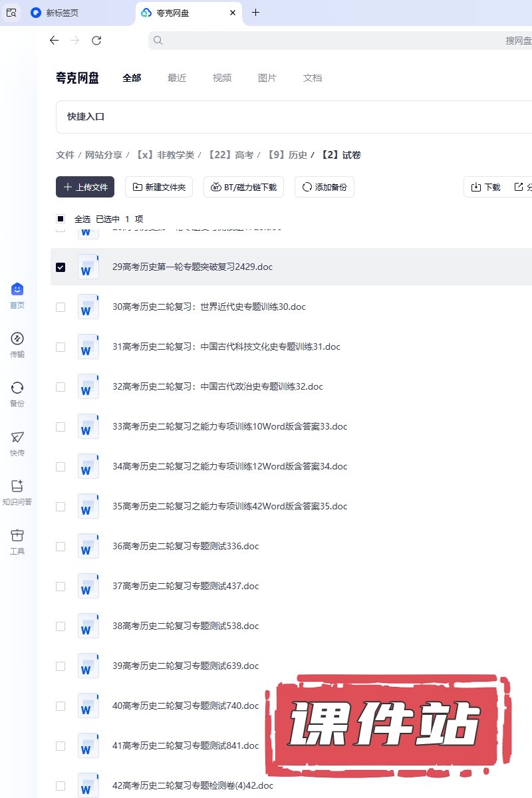Viewport: 532px width, 798px height.
Task: Check the box for 30高考历史二轮复习 世界近代史 file
Action: pyautogui.click(x=61, y=307)
